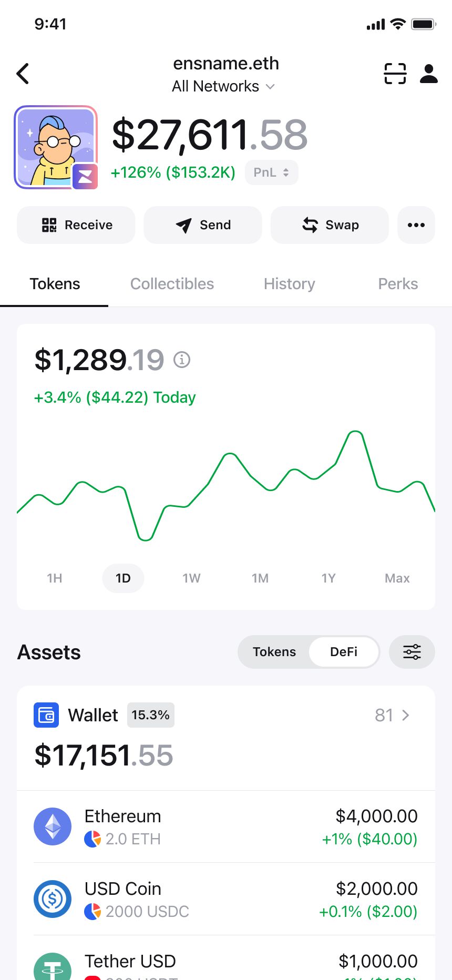Switch to the History tab

coord(290,284)
